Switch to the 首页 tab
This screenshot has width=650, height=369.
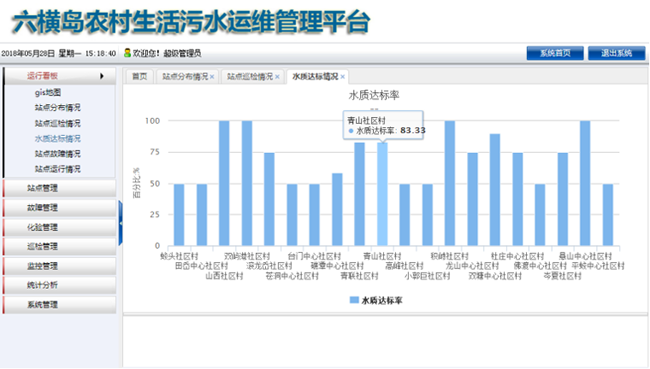tap(139, 77)
